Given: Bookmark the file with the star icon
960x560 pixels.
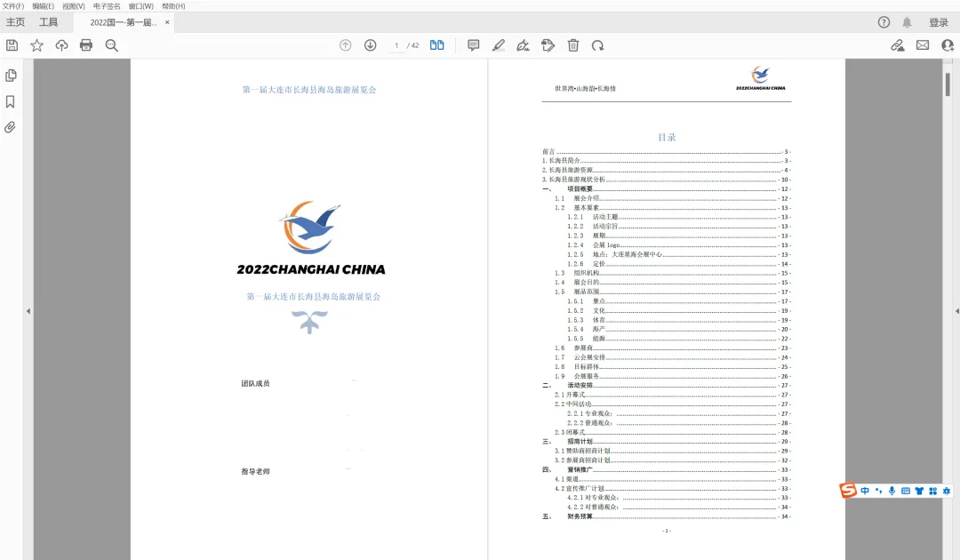Looking at the screenshot, I should point(36,45).
